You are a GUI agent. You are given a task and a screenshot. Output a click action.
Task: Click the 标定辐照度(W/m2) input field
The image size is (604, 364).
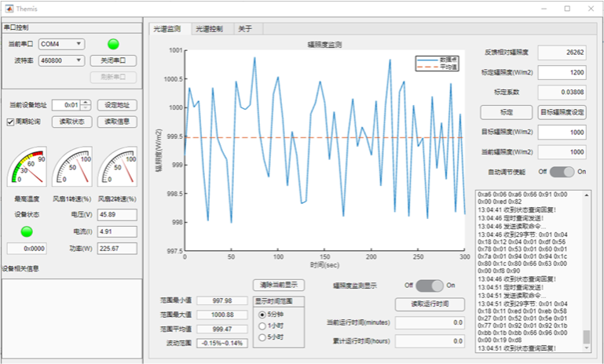click(x=562, y=72)
